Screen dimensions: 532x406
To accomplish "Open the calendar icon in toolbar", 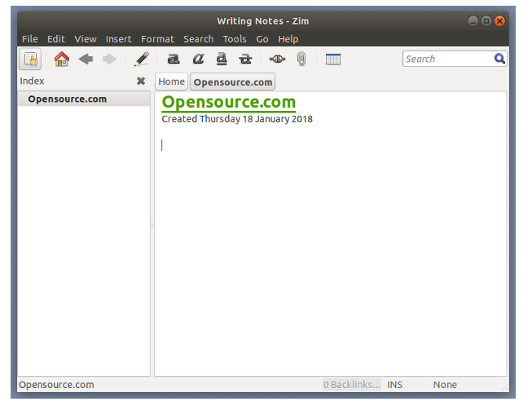I will (x=333, y=59).
